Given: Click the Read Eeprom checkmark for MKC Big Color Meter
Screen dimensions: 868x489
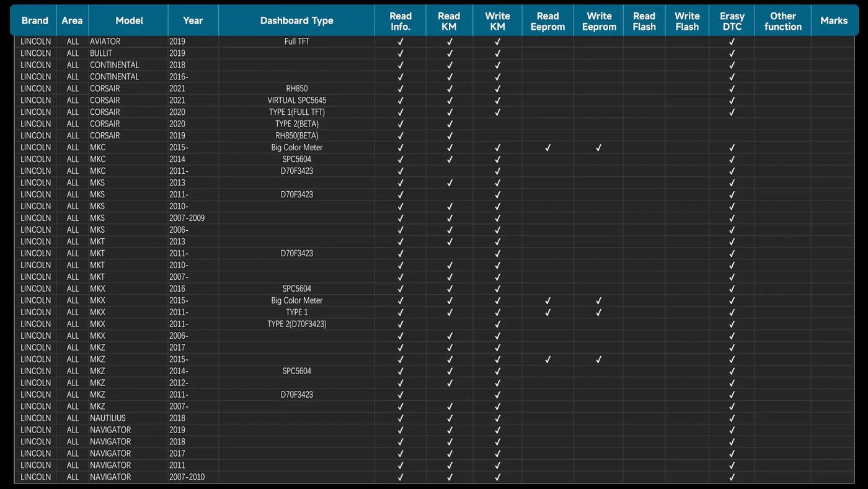Looking at the screenshot, I should pyautogui.click(x=547, y=148).
